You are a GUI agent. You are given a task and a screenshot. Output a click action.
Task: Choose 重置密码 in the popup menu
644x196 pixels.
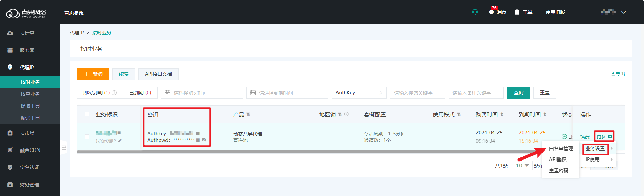[558, 171]
